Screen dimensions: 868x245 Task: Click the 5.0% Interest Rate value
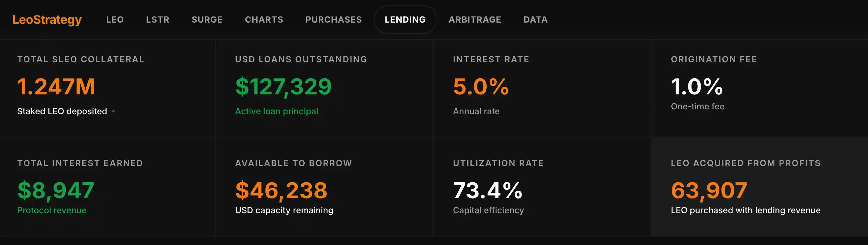480,86
